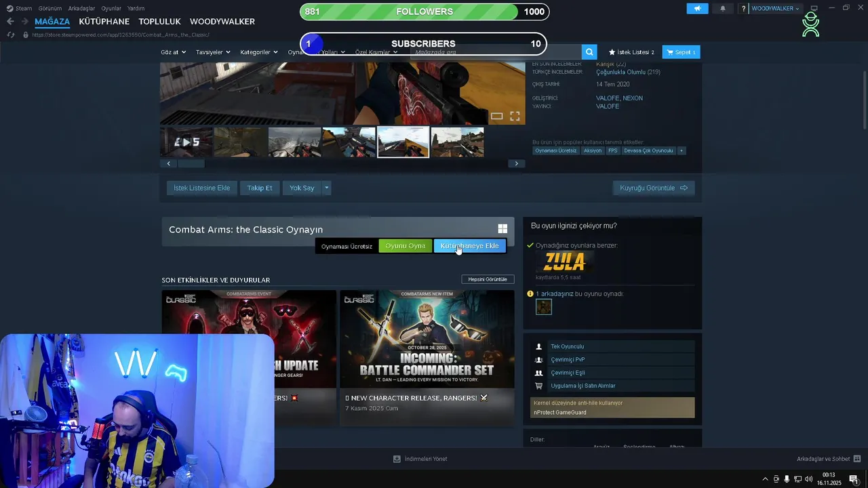Select the highlighted fifth screenshot thumbnail
868x488 pixels.
pyautogui.click(x=403, y=142)
